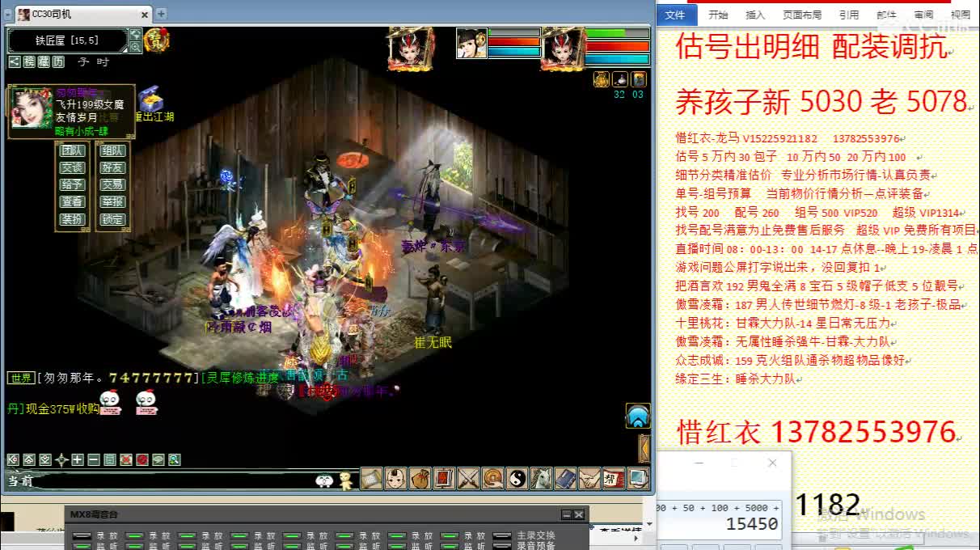Open the yin-yang skills icon
Image resolution: width=980 pixels, height=550 pixels.
[x=517, y=478]
